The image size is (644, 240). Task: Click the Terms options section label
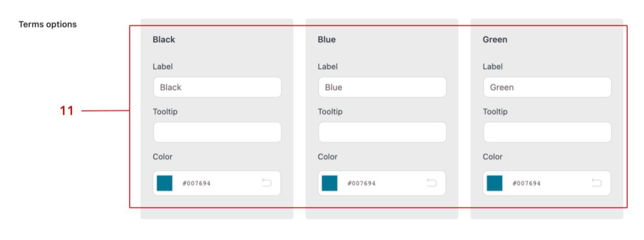point(48,24)
